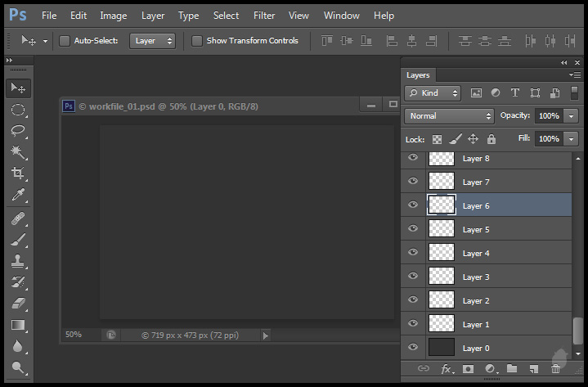588x387 pixels.
Task: Click the lock all padlock button
Action: pyautogui.click(x=491, y=139)
